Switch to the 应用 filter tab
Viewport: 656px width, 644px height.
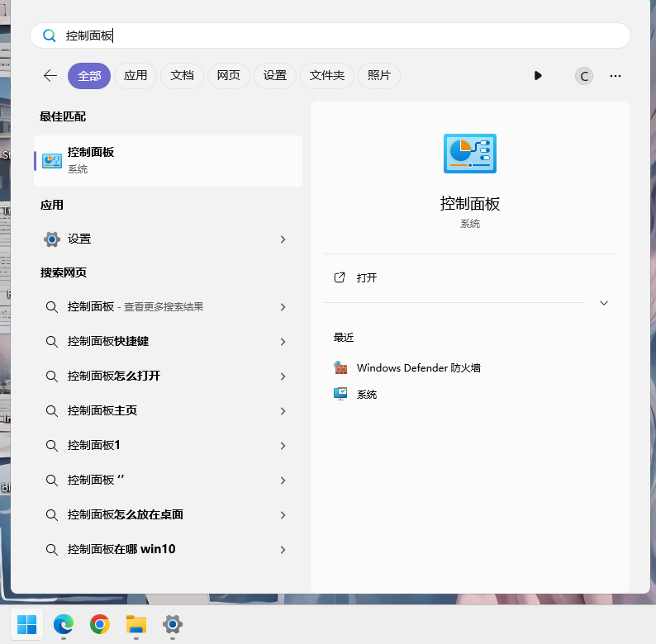click(x=135, y=76)
